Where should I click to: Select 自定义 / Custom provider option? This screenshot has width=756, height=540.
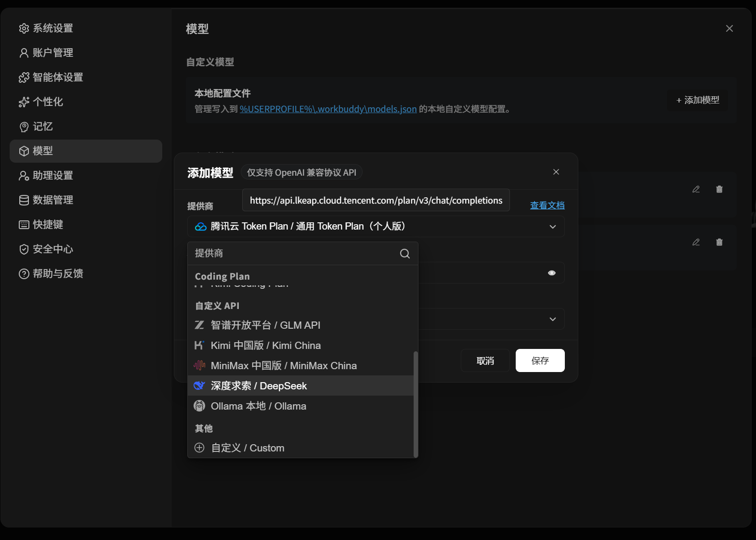pos(300,448)
